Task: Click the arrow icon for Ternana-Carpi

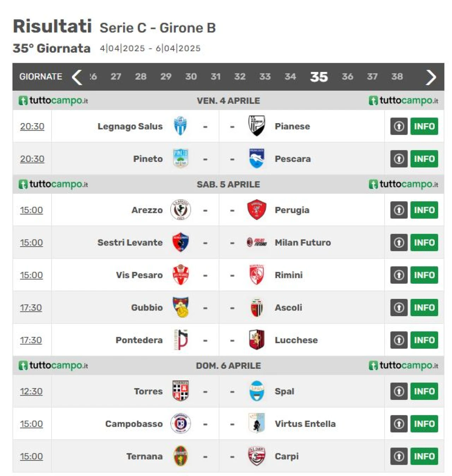Action: click(x=399, y=456)
